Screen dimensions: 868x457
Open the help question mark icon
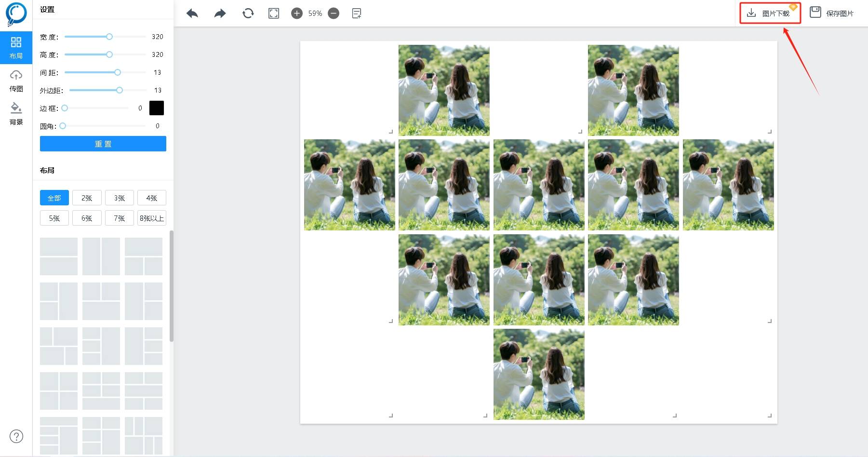click(16, 436)
